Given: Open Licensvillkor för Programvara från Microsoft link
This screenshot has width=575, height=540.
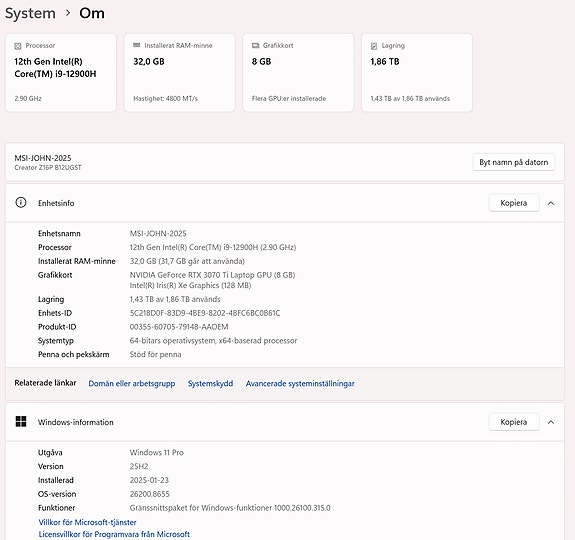Looking at the screenshot, I should (x=114, y=534).
